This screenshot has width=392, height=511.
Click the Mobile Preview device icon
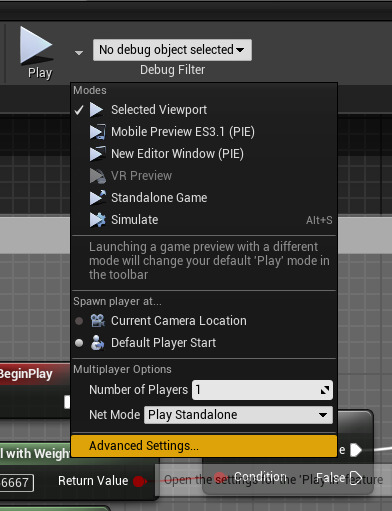click(98, 132)
